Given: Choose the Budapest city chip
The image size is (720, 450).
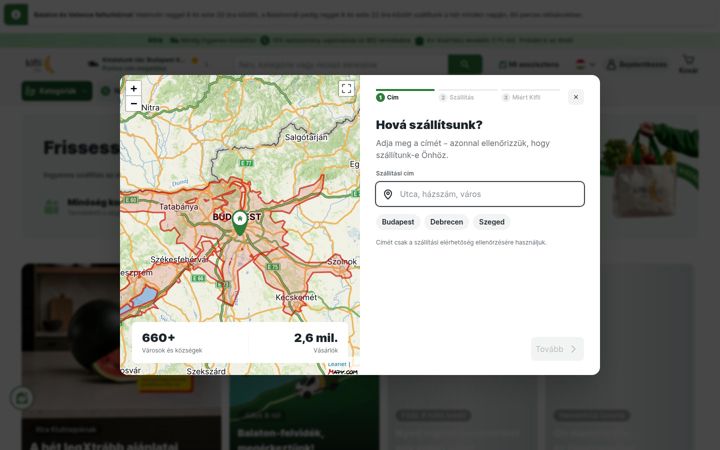Looking at the screenshot, I should (x=398, y=222).
